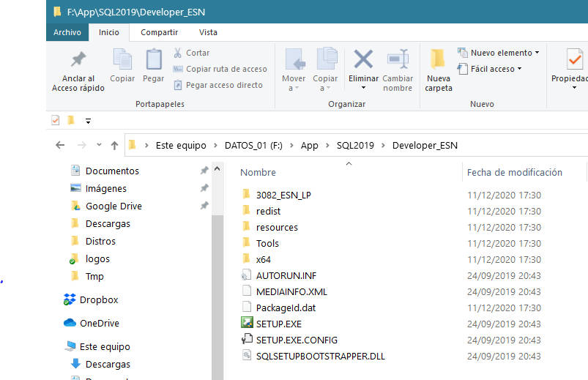The height and width of the screenshot is (380, 588).
Task: Select Descargas under Este equipo
Action: (x=108, y=365)
